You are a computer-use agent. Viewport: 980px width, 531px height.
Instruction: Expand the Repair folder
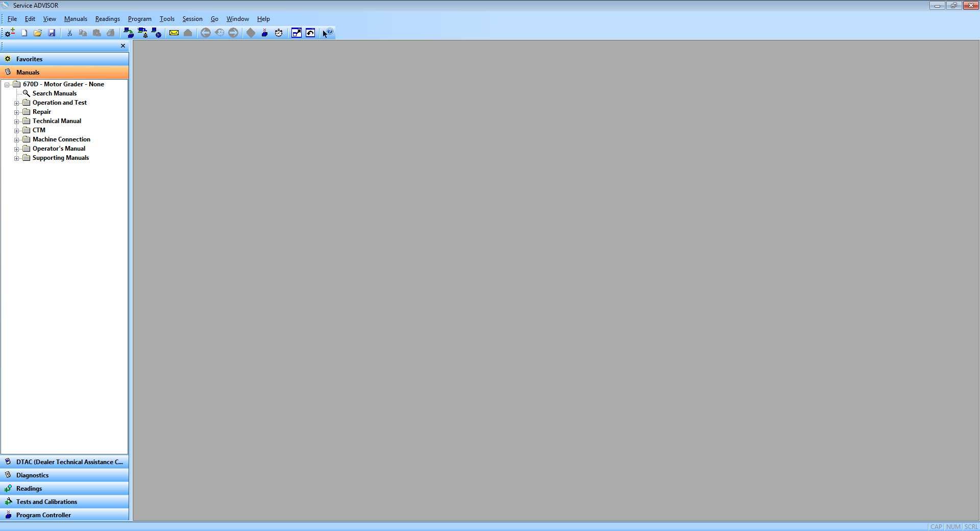(x=17, y=112)
